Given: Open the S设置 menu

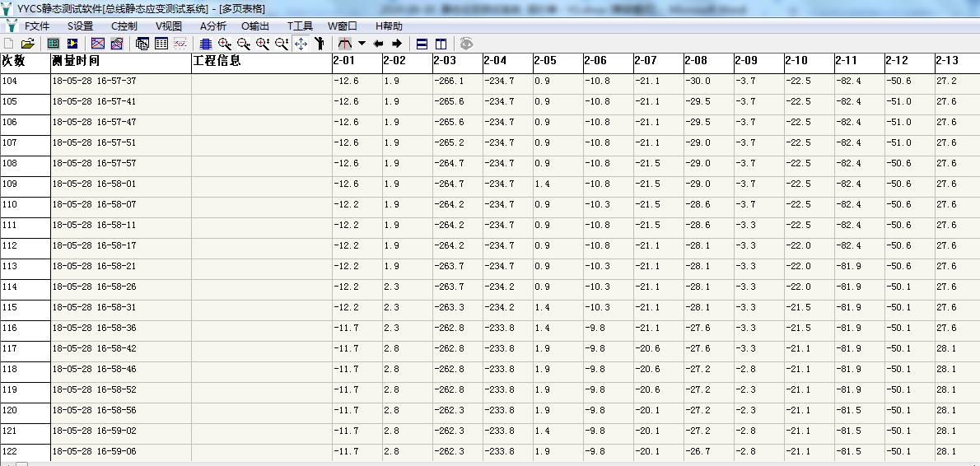Looking at the screenshot, I should tap(80, 26).
